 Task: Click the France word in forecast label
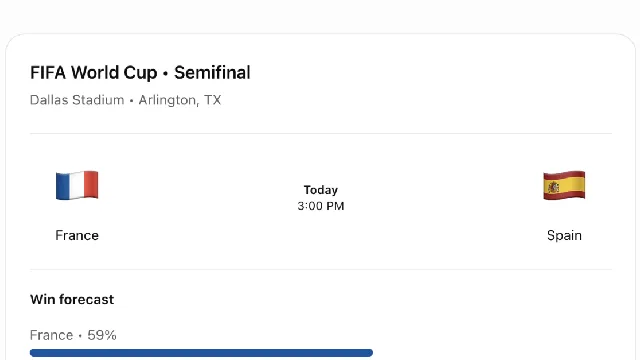tap(51, 335)
